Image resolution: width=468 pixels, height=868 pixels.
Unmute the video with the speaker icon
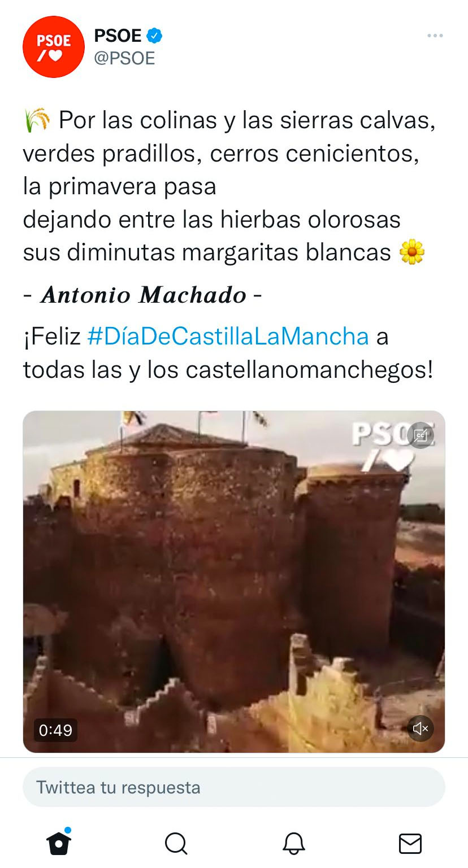(421, 729)
